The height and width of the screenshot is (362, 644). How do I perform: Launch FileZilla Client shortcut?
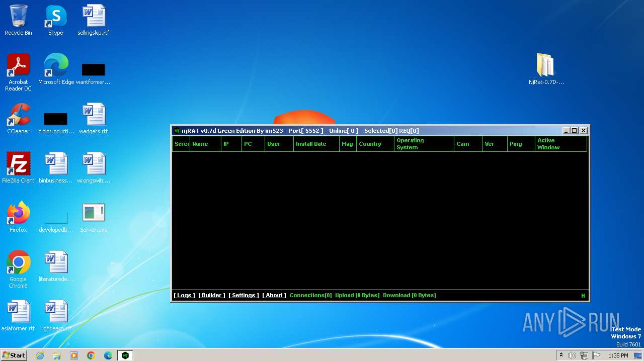click(18, 168)
